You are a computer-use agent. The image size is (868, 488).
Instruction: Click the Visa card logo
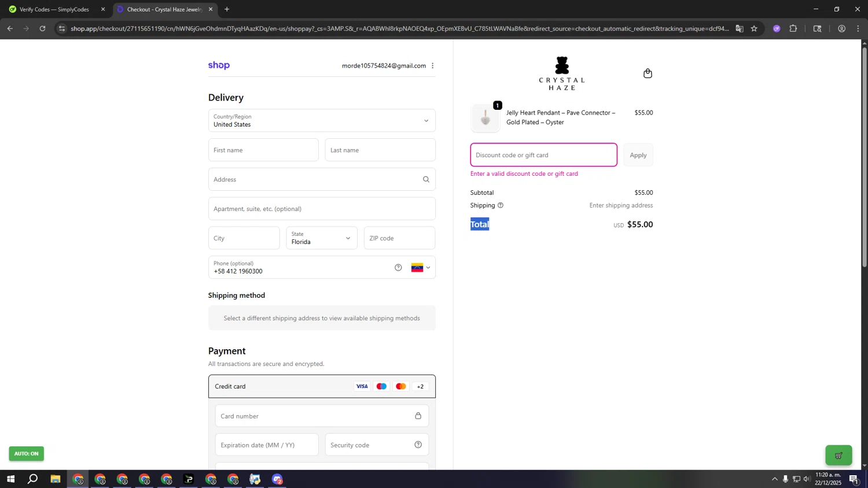click(x=362, y=386)
